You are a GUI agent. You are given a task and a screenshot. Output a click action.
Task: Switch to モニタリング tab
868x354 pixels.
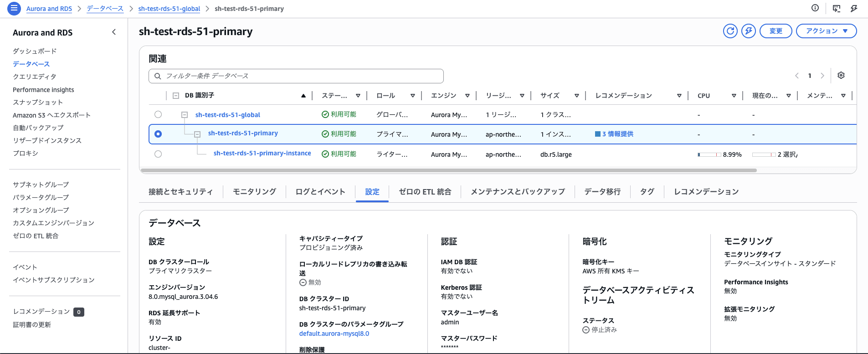pyautogui.click(x=254, y=192)
